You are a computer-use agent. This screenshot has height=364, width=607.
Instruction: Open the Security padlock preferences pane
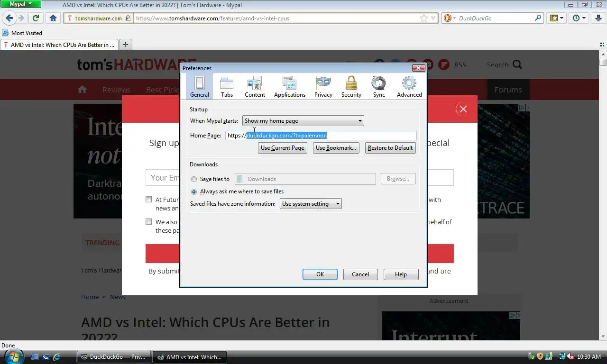(351, 87)
